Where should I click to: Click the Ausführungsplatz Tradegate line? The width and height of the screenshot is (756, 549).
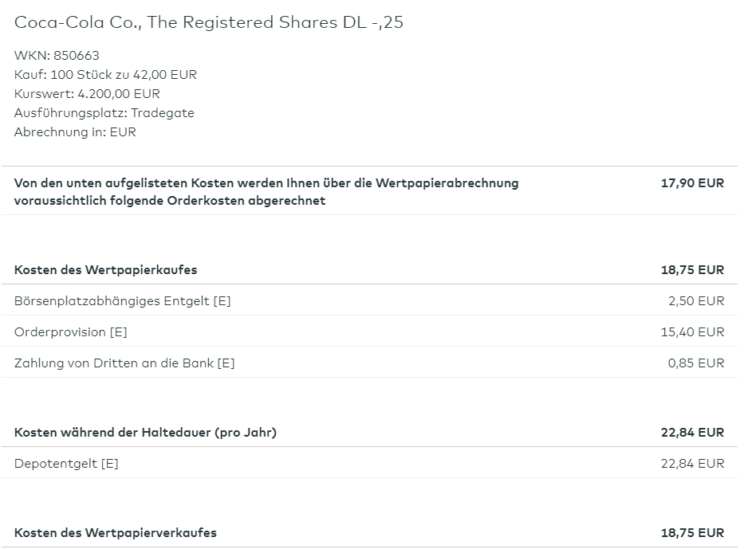[104, 113]
